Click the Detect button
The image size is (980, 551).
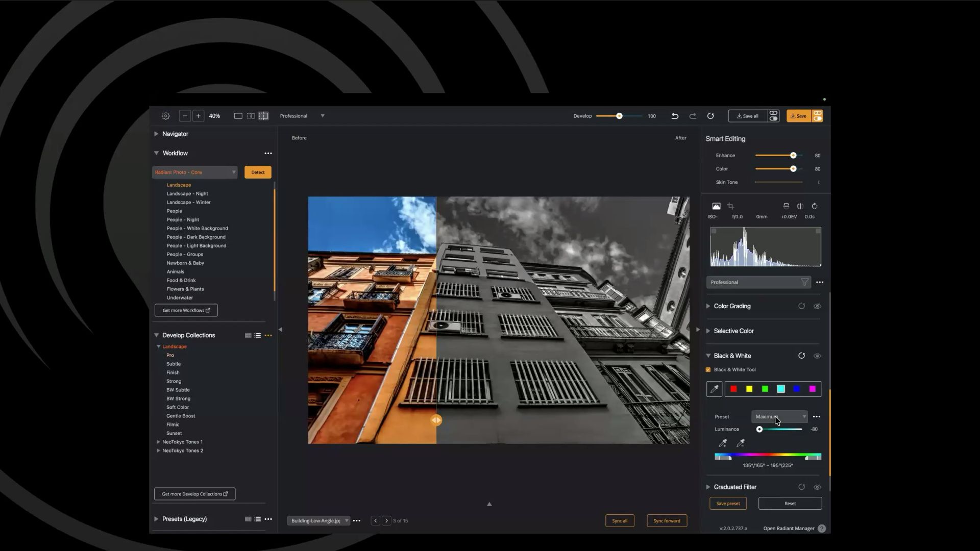click(258, 172)
